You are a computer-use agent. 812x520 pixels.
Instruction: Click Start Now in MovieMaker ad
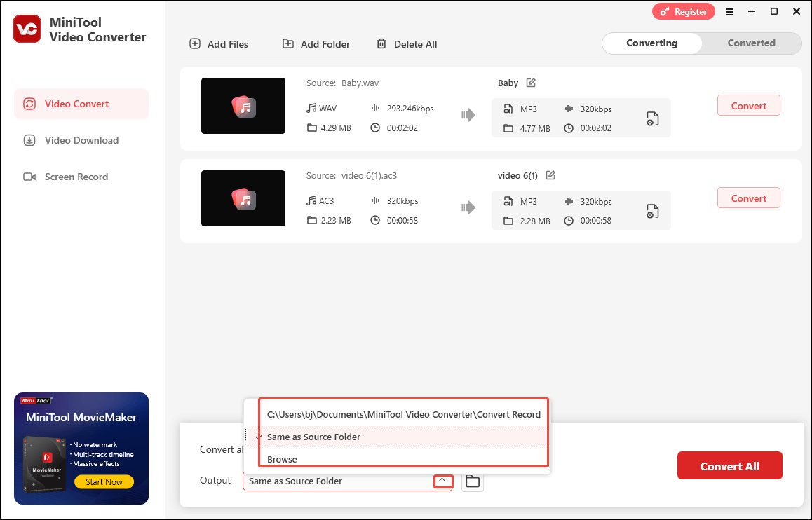click(104, 481)
